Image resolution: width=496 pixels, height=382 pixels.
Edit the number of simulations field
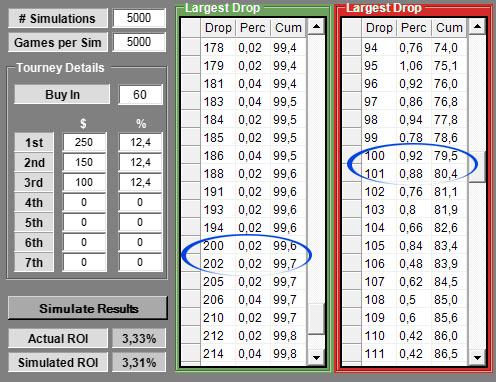point(139,18)
